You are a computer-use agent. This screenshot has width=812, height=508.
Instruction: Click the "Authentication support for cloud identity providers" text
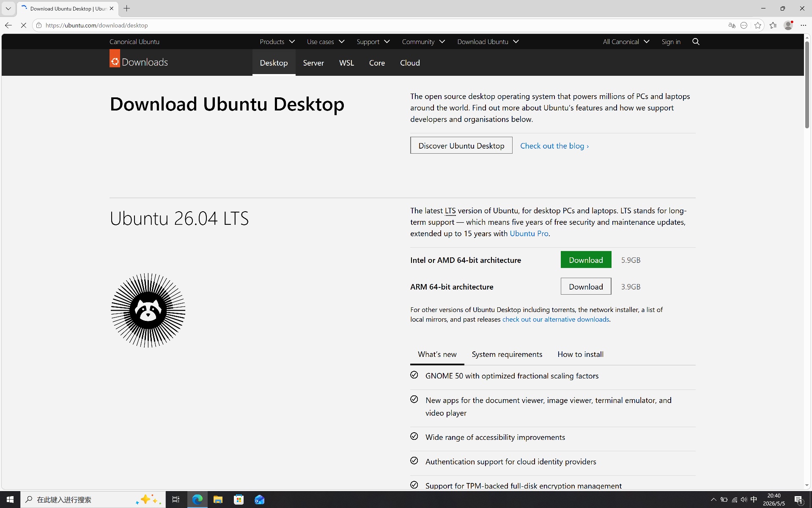tap(511, 462)
